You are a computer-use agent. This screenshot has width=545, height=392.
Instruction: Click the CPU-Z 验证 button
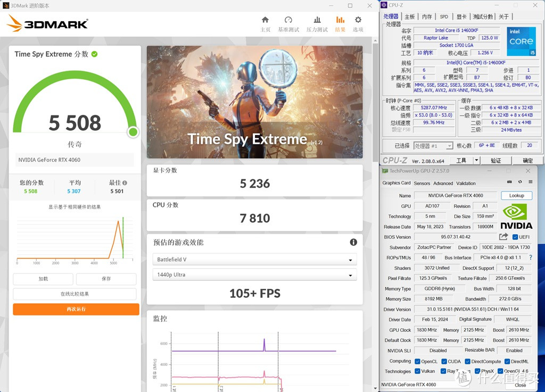(x=496, y=161)
